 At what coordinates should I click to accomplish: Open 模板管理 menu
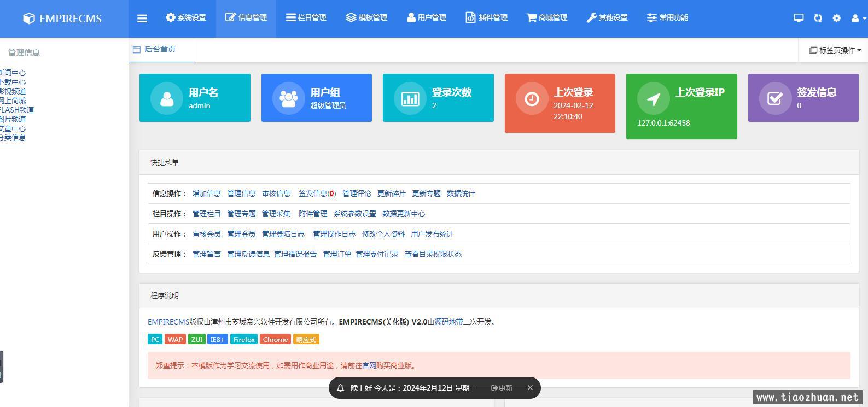pos(366,18)
